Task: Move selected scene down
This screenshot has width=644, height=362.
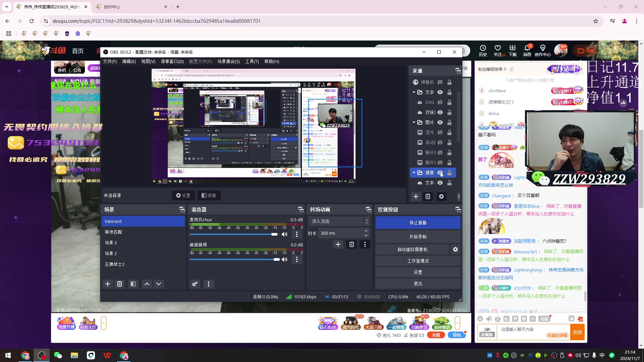Action: pyautogui.click(x=159, y=284)
